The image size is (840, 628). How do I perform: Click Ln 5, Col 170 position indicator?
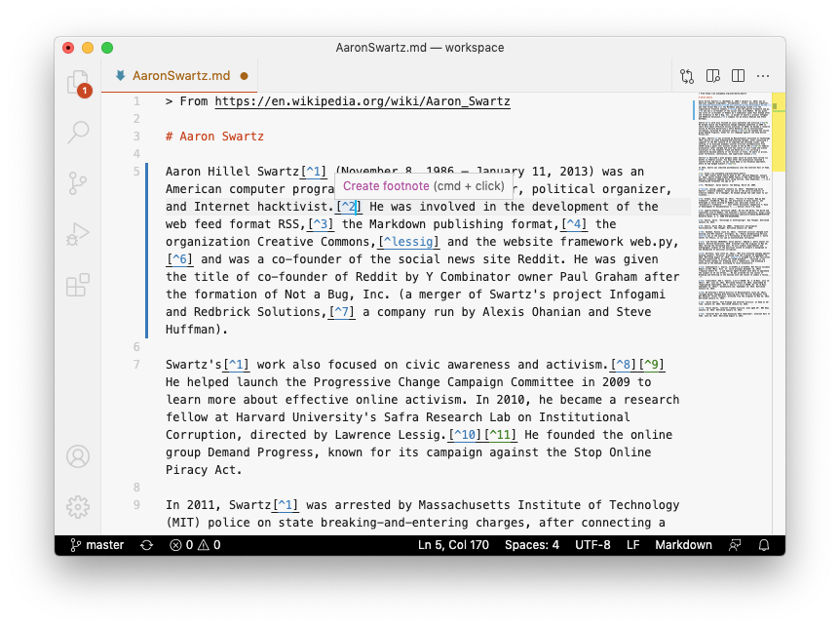click(453, 545)
